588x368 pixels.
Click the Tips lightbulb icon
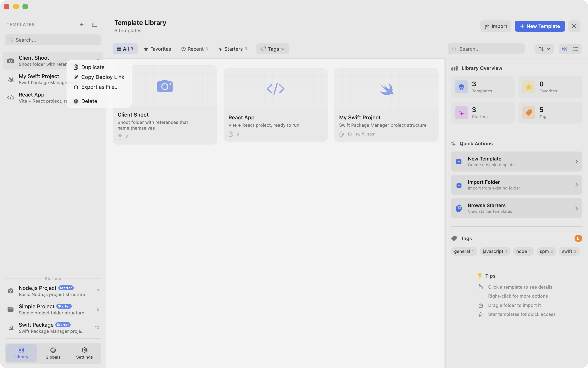coord(480,276)
